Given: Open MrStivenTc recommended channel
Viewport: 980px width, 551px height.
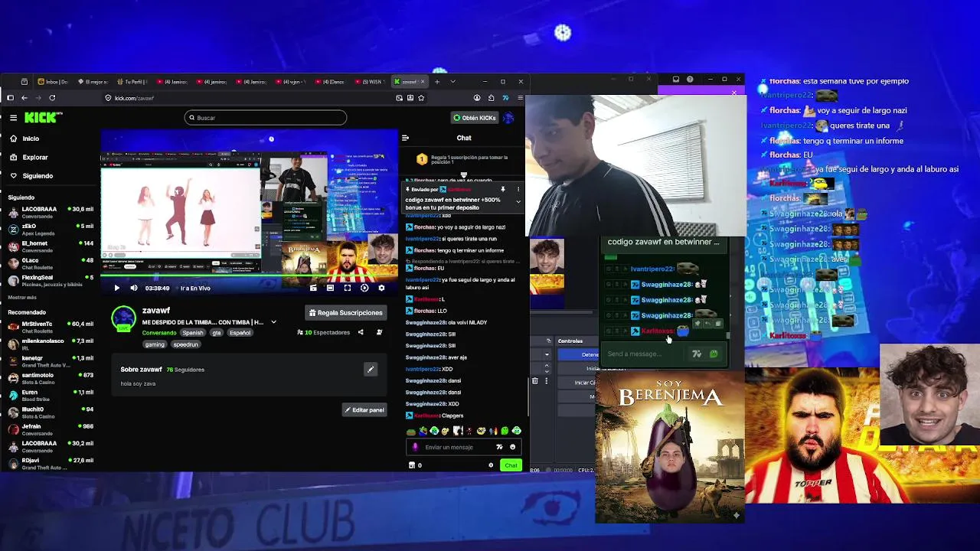Looking at the screenshot, I should click(x=50, y=327).
